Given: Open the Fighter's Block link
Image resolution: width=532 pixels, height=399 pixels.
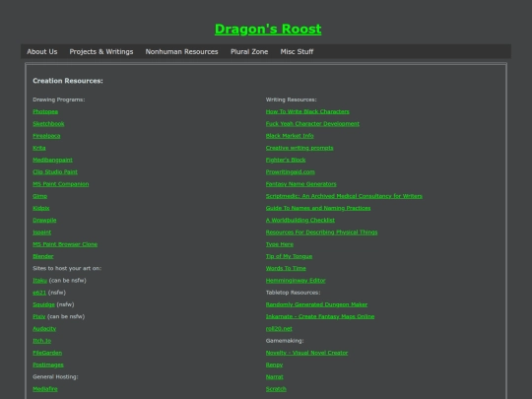Looking at the screenshot, I should (x=286, y=160).
